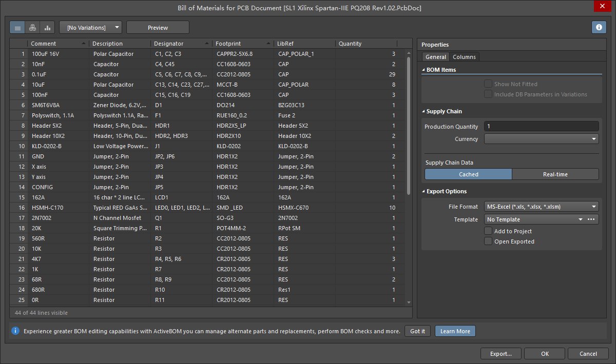Select Real-time supply chain data

coord(555,174)
